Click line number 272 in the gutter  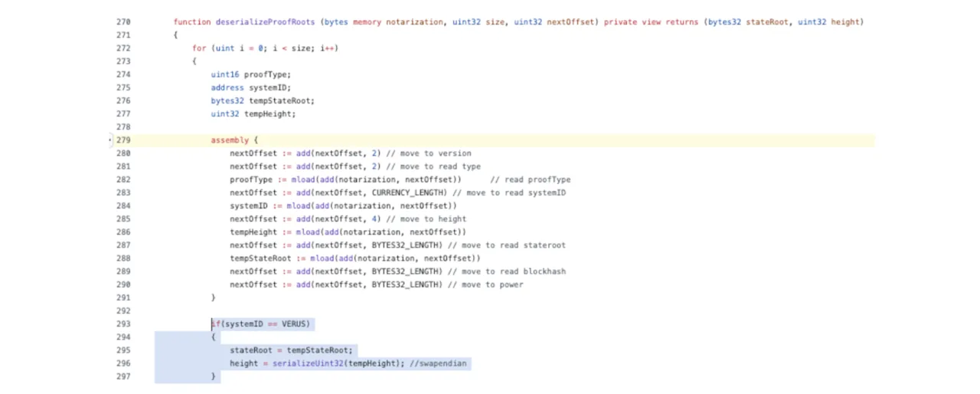click(123, 48)
